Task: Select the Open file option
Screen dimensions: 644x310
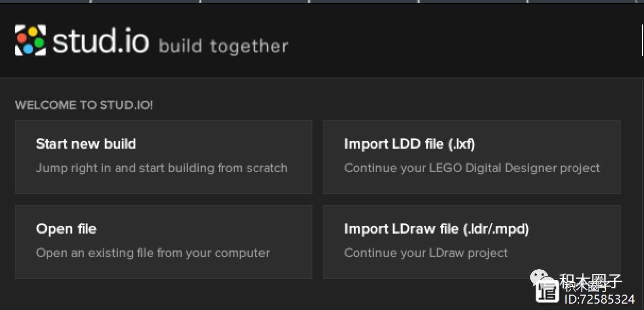Action: pos(66,229)
